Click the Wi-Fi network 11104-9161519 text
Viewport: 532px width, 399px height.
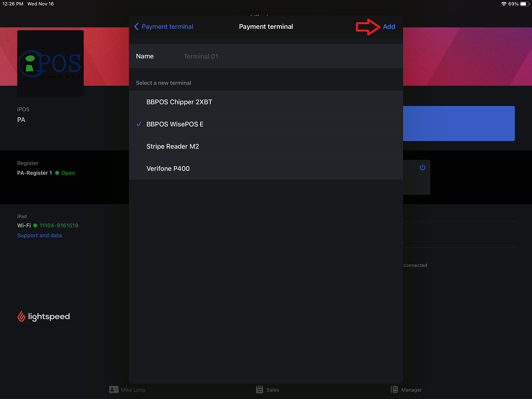(x=59, y=226)
